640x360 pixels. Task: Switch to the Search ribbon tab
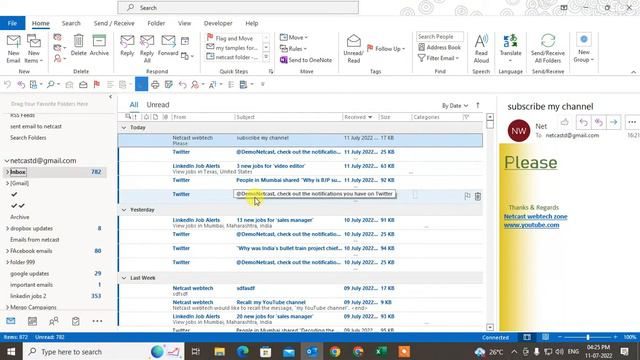point(71,23)
